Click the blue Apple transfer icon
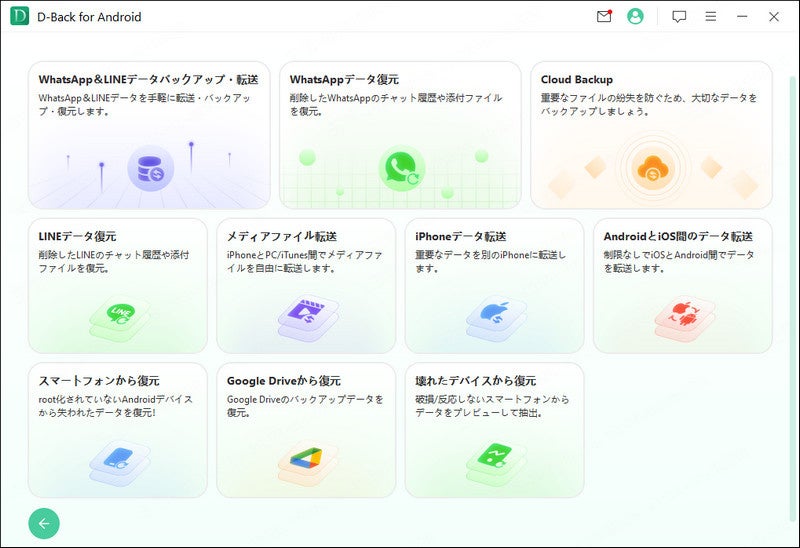 tap(496, 319)
